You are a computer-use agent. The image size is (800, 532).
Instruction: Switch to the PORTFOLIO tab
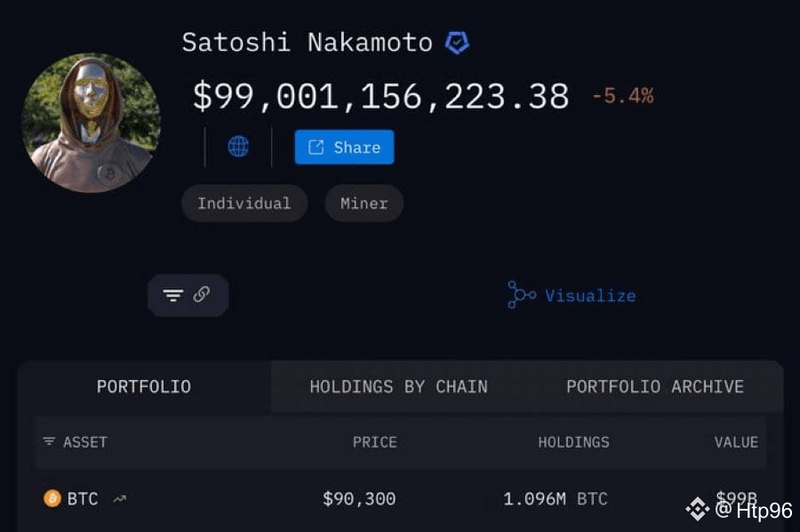pyautogui.click(x=144, y=386)
